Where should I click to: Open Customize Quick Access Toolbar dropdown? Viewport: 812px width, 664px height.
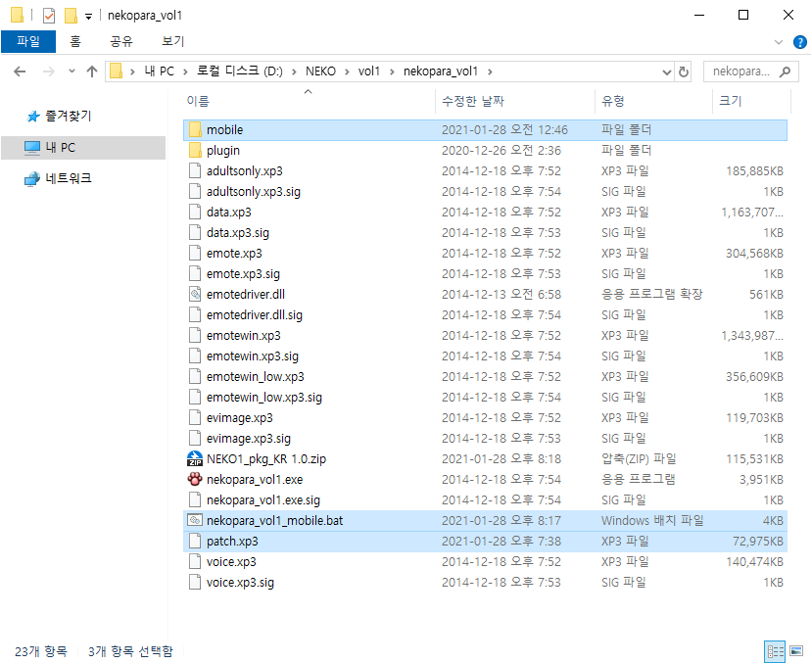[88, 17]
